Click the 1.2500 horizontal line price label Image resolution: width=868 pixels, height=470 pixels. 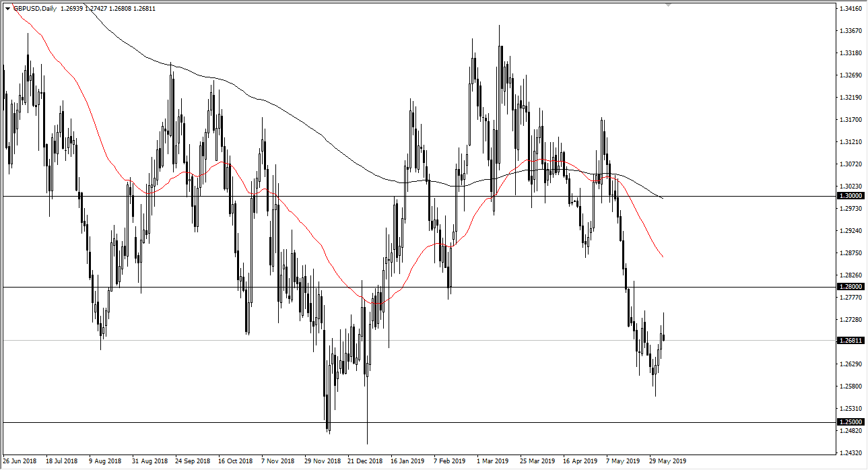click(x=851, y=422)
